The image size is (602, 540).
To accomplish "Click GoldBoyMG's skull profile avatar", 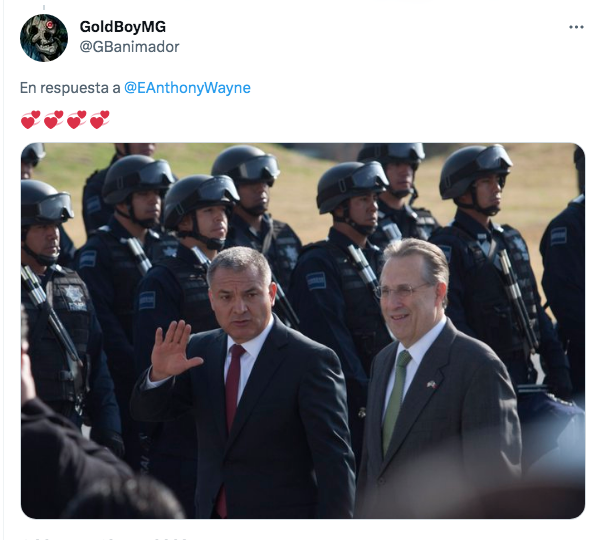I will pos(44,38).
